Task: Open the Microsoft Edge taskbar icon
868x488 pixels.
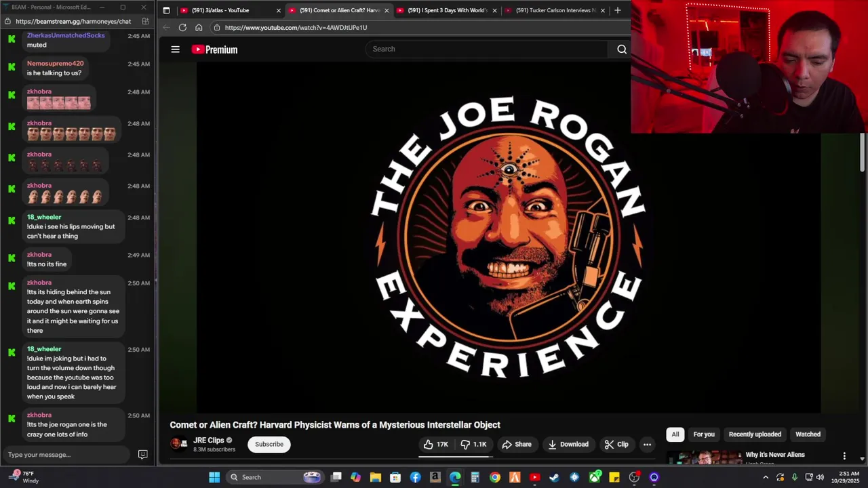Action: 455,477
